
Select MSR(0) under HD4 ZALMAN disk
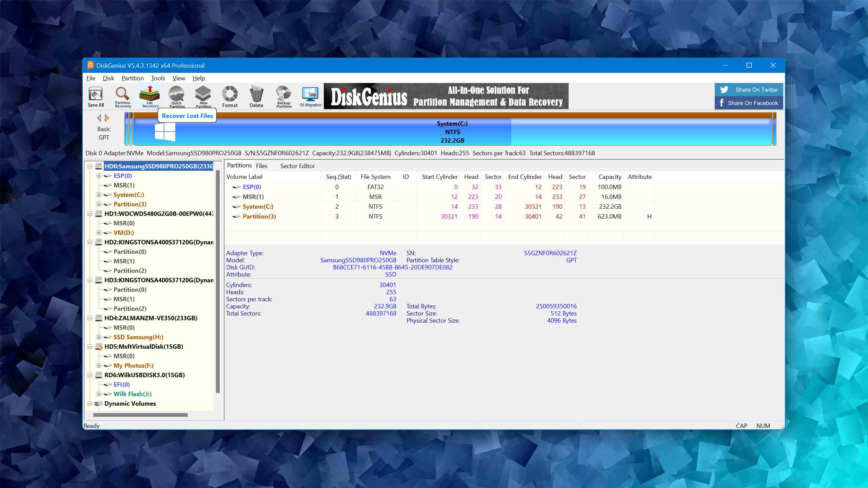[x=124, y=327]
